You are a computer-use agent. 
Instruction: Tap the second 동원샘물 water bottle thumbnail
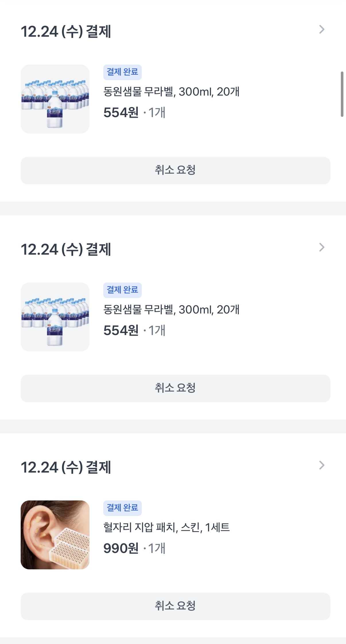(55, 317)
